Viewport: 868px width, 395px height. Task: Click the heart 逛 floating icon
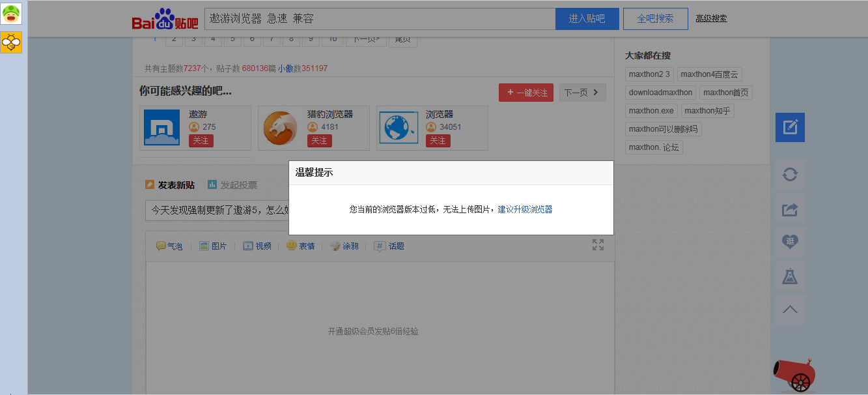tap(790, 242)
